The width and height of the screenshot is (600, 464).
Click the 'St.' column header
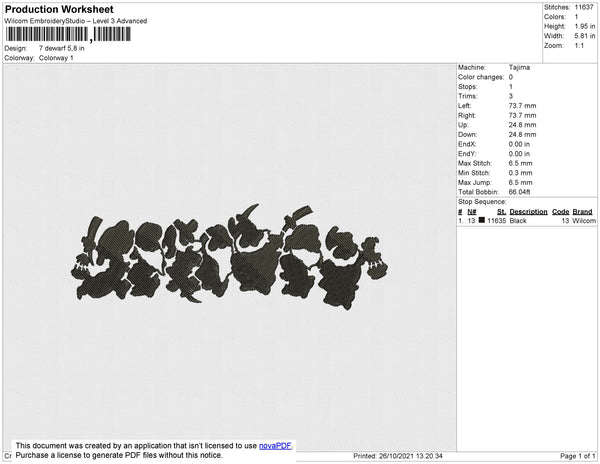tap(501, 212)
